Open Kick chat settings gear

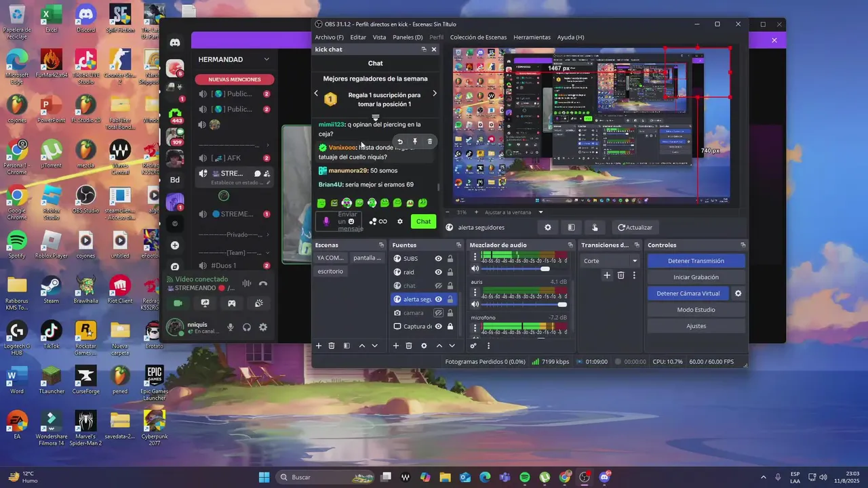[400, 222]
